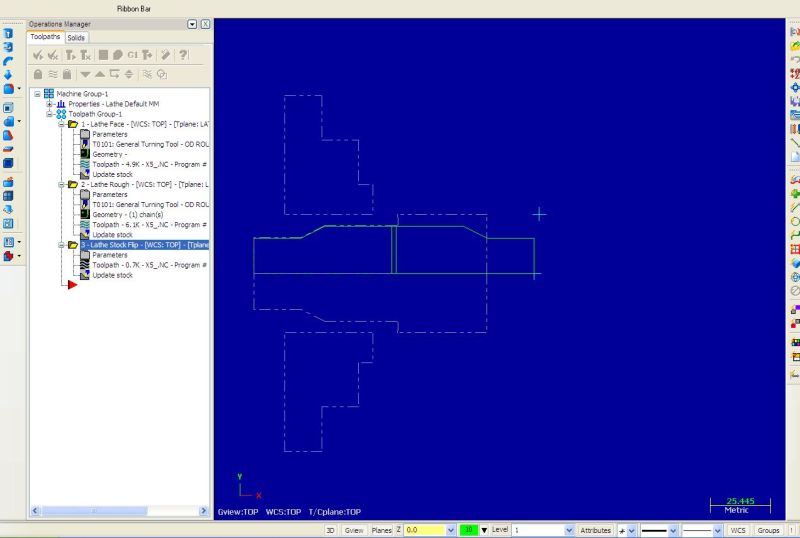Position insert arrow after selected operation
Screen dimensions: 800x538
tap(114, 74)
